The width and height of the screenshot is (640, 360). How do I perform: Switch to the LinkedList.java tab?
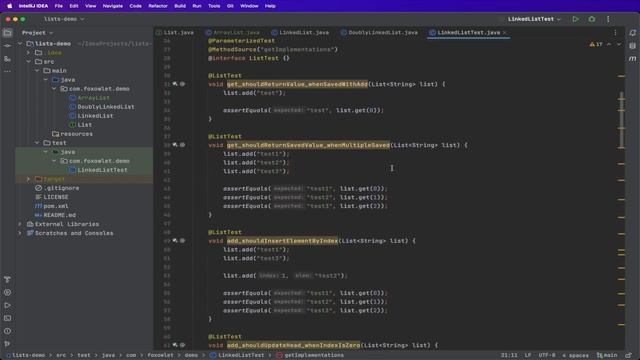point(300,33)
